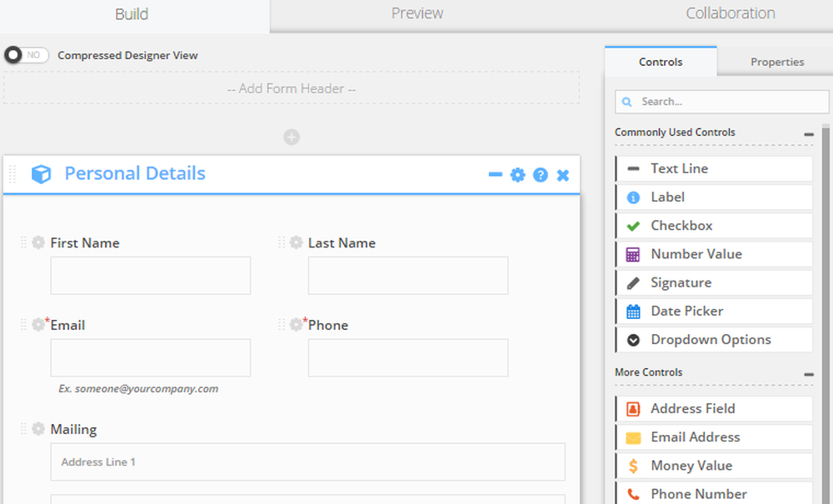Click the Phone Number handset icon
The width and height of the screenshot is (833, 504).
tap(633, 495)
